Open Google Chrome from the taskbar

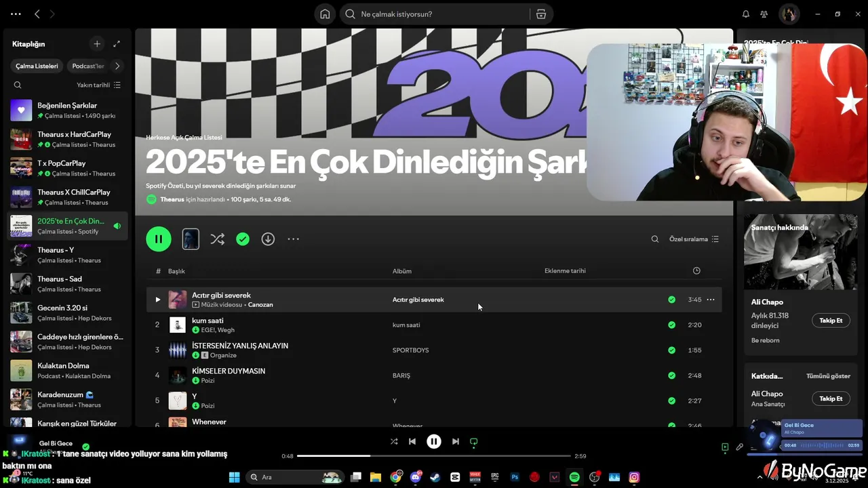click(x=395, y=477)
